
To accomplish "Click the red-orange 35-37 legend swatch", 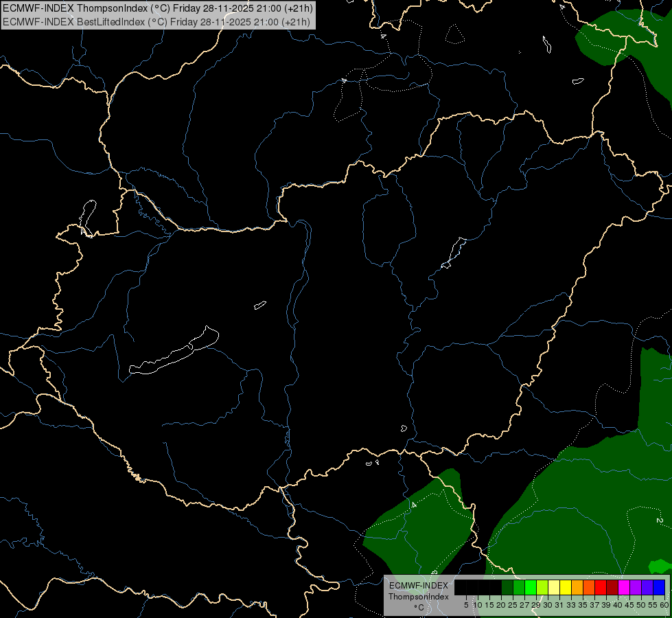I will (589, 588).
